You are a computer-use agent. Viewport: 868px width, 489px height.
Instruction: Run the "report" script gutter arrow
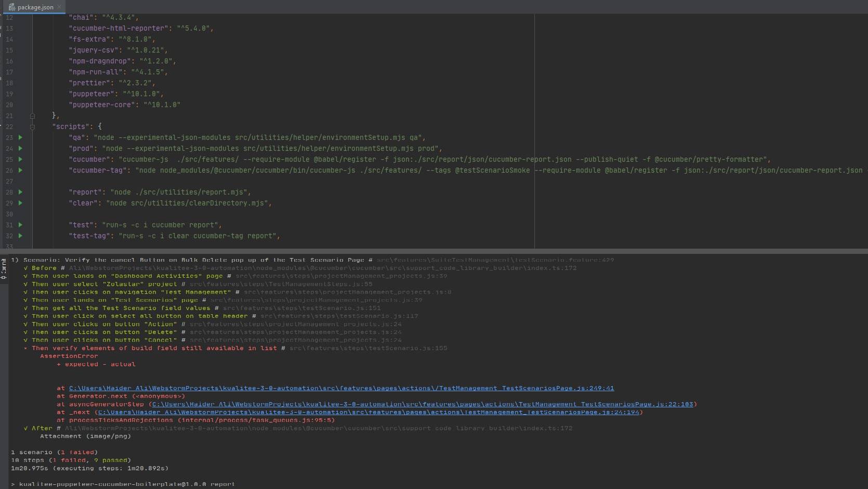point(20,192)
